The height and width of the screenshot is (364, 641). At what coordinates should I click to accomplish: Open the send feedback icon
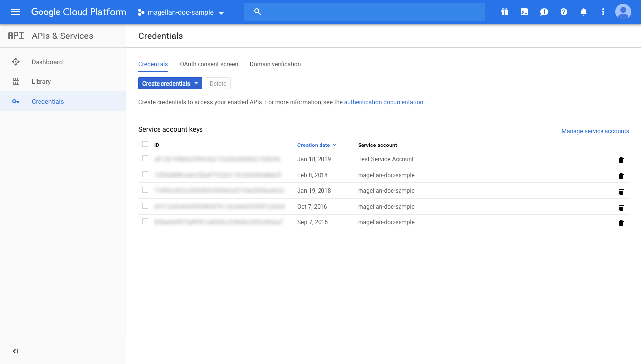(544, 12)
